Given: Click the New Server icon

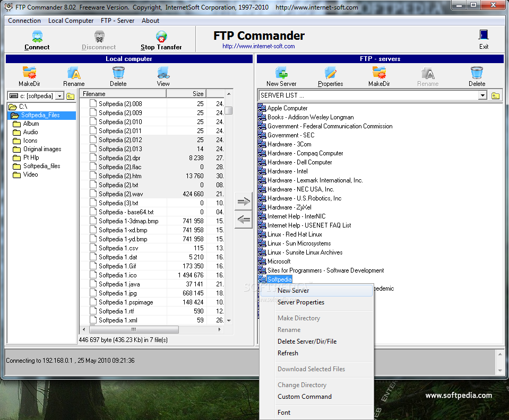Looking at the screenshot, I should tap(281, 73).
